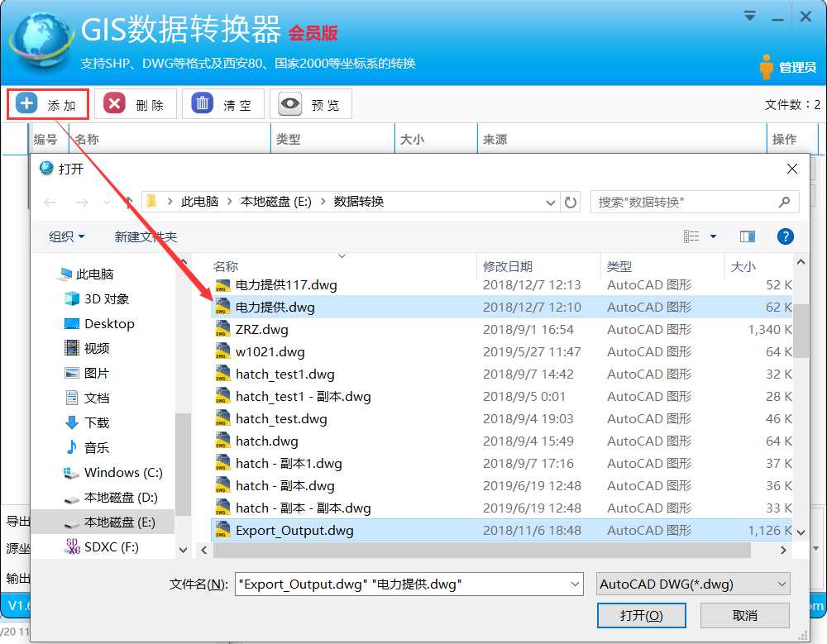Click 此电脑 in the breadcrumb path
This screenshot has width=827, height=644.
[x=199, y=202]
